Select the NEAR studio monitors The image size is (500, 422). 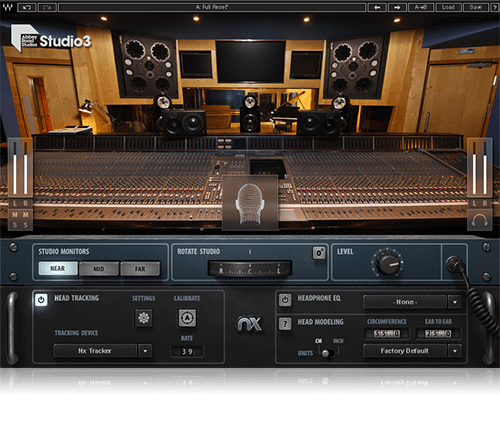[58, 268]
